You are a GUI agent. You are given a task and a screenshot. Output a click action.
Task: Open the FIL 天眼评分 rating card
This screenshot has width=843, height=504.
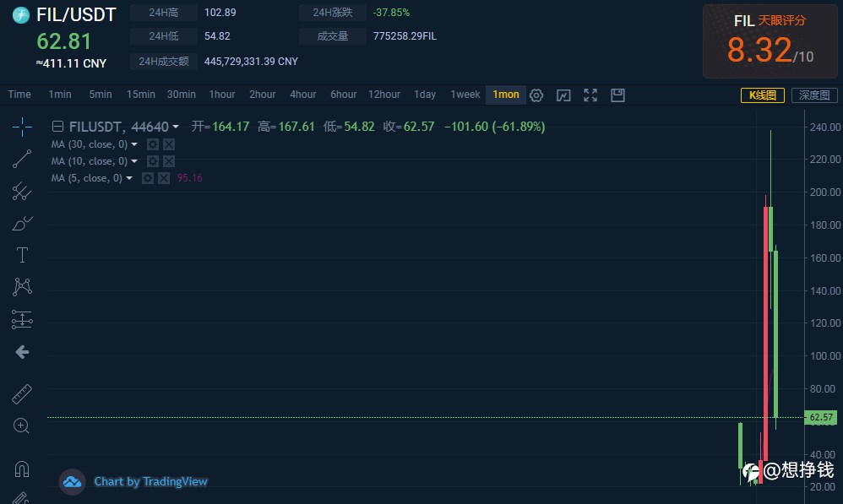pos(770,41)
